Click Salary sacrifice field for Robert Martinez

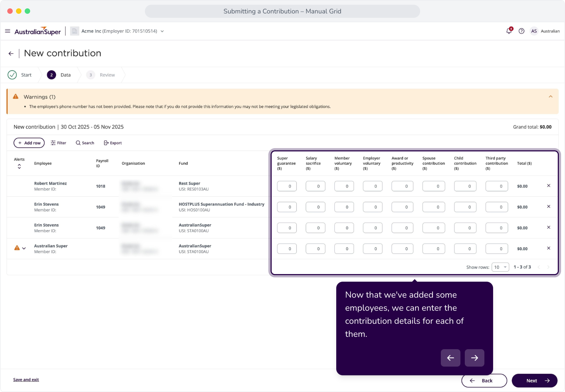click(316, 186)
